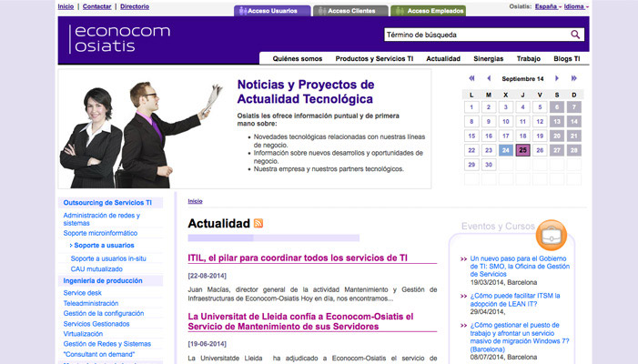Select Soporte a usuarios sidebar item
This screenshot has width=638, height=364.
pos(104,245)
